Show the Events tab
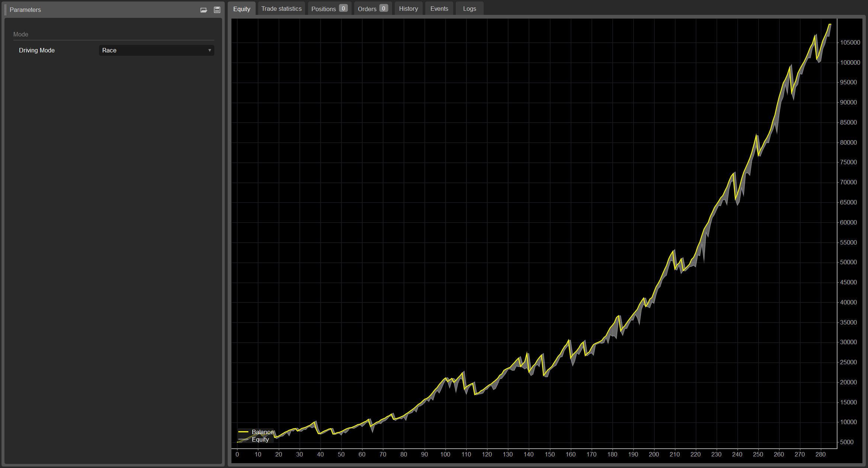The image size is (868, 468). click(x=439, y=9)
